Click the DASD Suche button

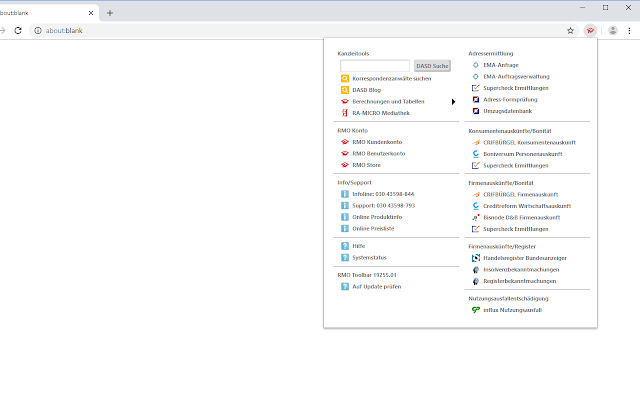pos(432,66)
